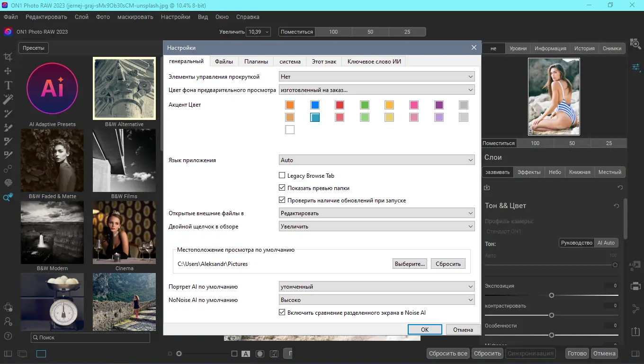Enable the Legacy Browse Tab checkbox
Viewport: 644px width, 364px height.
(282, 175)
